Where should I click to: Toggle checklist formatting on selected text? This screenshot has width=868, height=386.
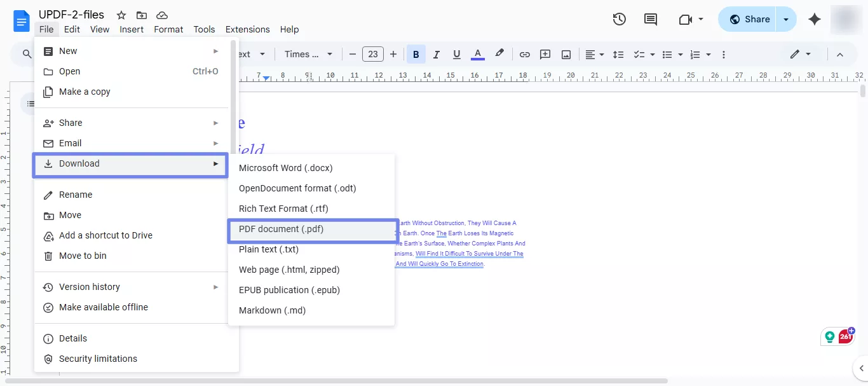[x=641, y=54]
